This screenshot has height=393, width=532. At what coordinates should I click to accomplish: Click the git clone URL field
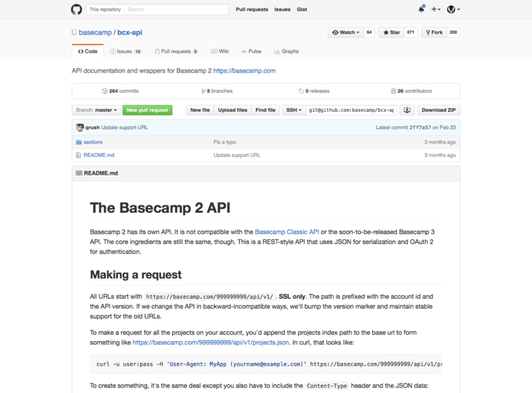coord(351,110)
